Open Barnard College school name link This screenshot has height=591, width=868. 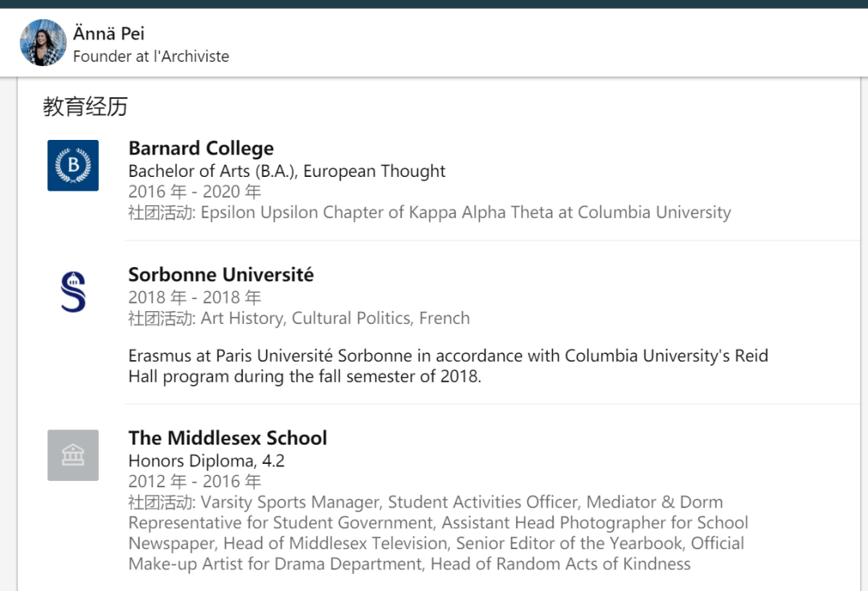(201, 149)
